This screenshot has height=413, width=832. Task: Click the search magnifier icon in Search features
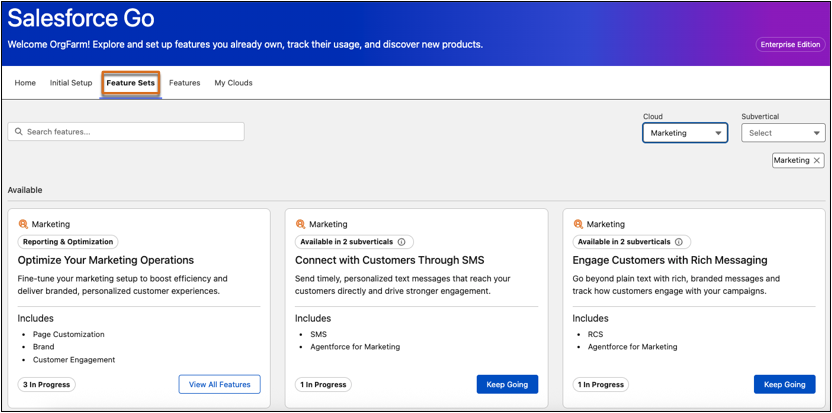[x=19, y=132]
